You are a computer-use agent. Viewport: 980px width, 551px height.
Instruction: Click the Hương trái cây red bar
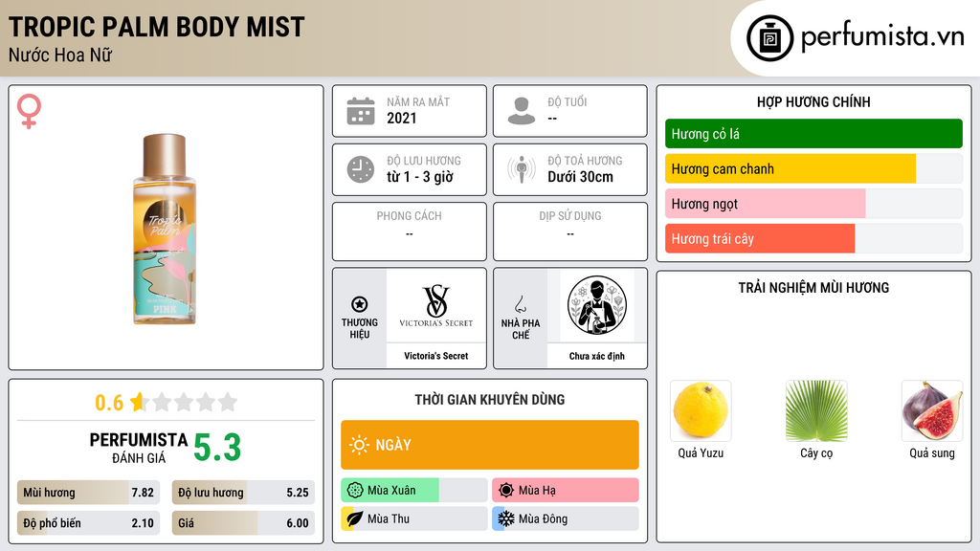pos(813,238)
